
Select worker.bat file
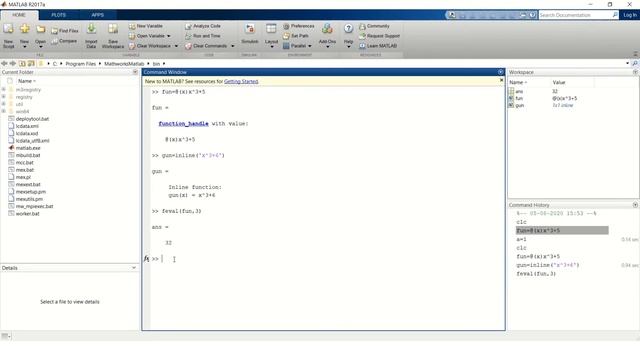[x=27, y=214]
